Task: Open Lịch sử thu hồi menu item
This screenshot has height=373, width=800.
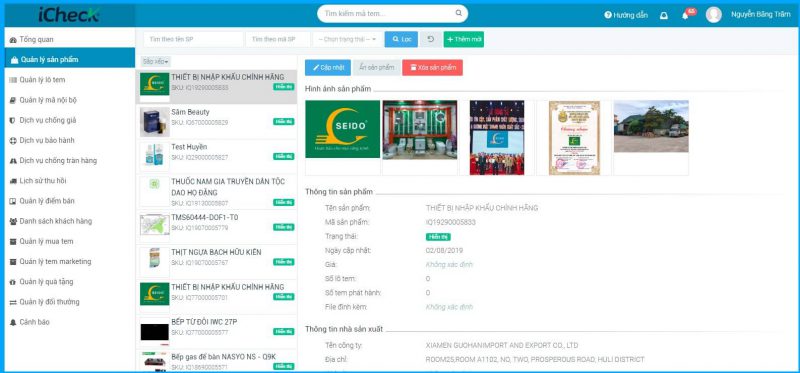Action: click(x=69, y=181)
